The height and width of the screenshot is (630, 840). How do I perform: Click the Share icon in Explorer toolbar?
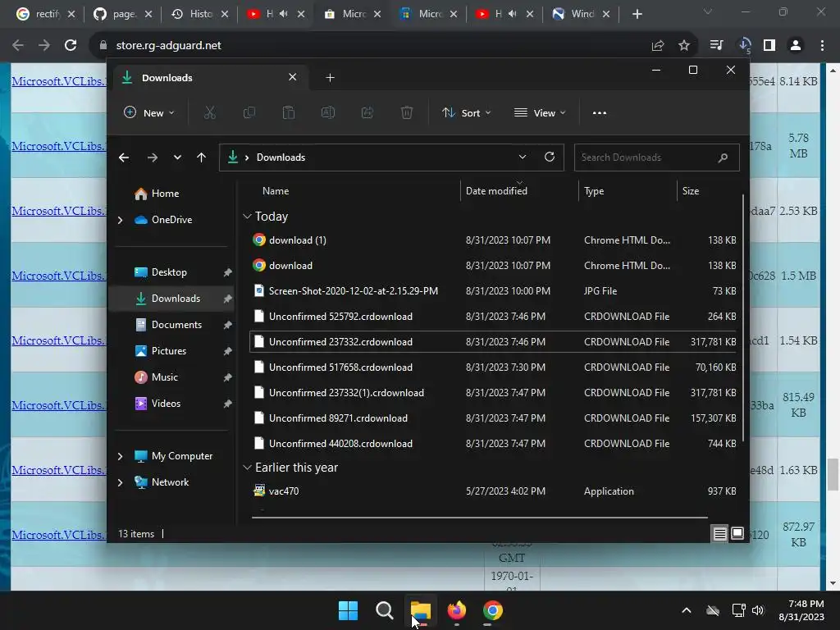point(367,112)
